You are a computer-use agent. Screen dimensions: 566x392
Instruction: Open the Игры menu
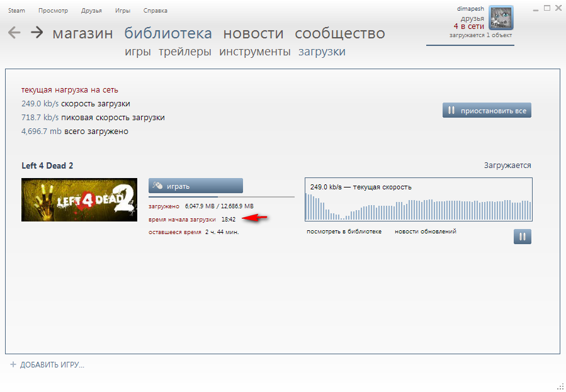tap(123, 11)
